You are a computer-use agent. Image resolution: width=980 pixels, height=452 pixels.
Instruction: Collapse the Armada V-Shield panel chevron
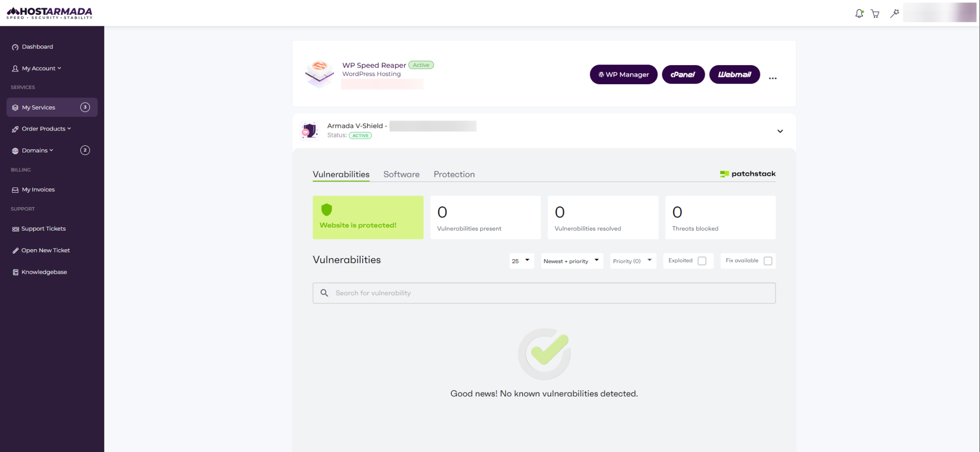tap(780, 131)
